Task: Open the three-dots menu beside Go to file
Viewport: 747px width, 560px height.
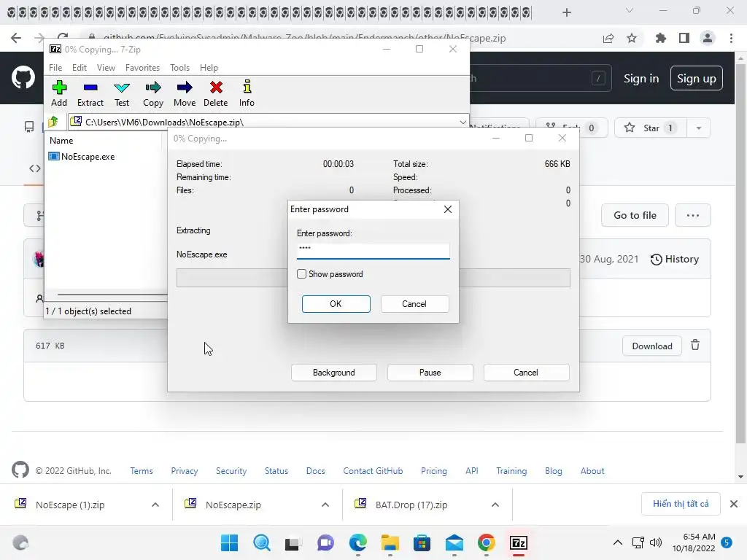Action: click(693, 215)
